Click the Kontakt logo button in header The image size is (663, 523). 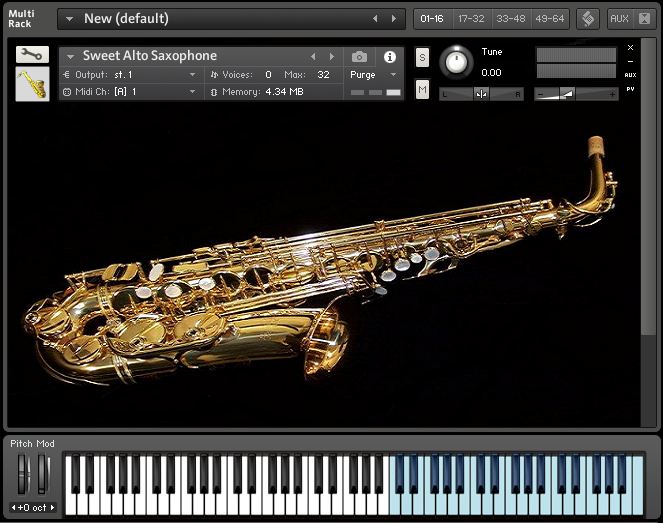coord(588,19)
